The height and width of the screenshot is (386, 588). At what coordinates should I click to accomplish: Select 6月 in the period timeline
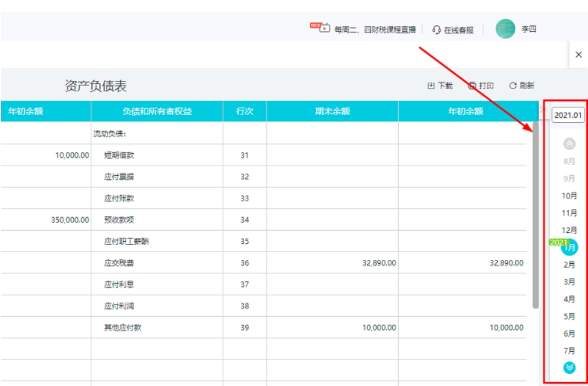point(569,334)
